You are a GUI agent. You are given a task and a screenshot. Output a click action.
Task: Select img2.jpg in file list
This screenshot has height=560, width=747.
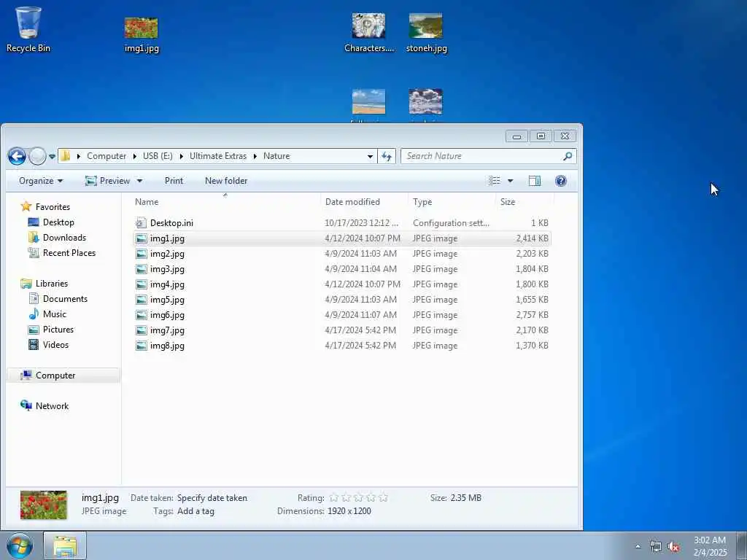[341, 254]
